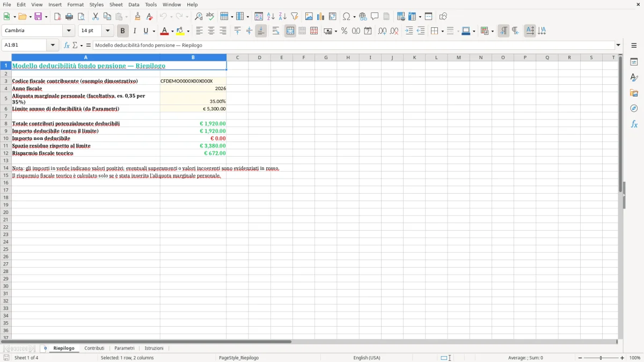Image resolution: width=644 pixels, height=362 pixels.
Task: Add a decimal place
Action: [x=383, y=31]
